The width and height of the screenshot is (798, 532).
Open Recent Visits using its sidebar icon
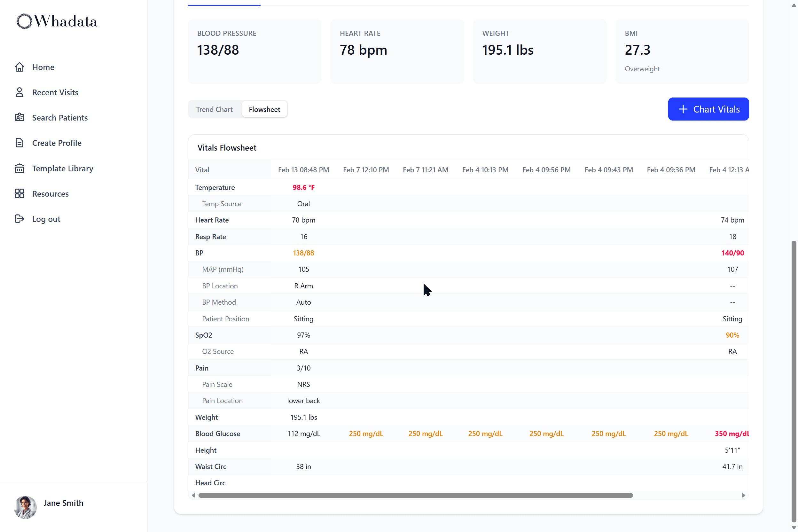pyautogui.click(x=20, y=92)
